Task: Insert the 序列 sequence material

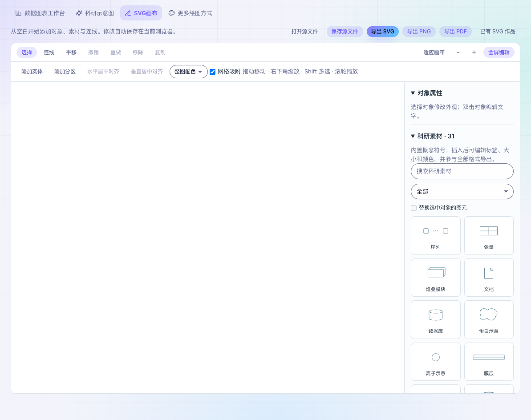Action: [435, 235]
